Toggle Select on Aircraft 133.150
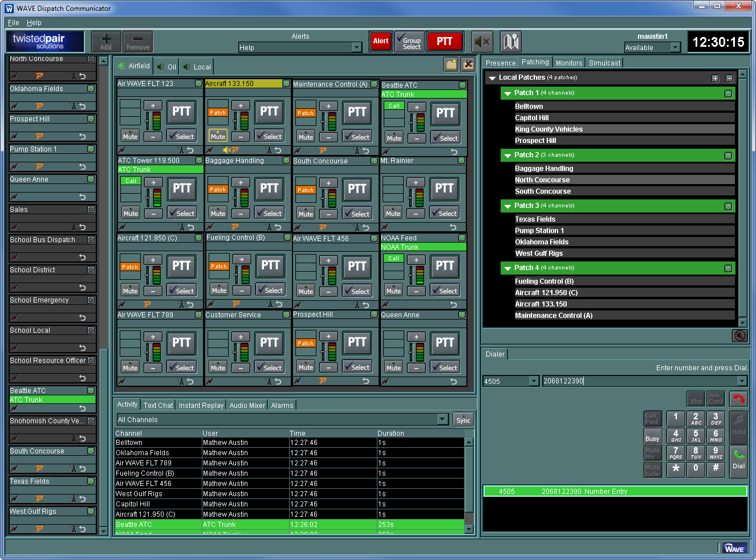Image resolution: width=756 pixels, height=560 pixels. click(269, 136)
